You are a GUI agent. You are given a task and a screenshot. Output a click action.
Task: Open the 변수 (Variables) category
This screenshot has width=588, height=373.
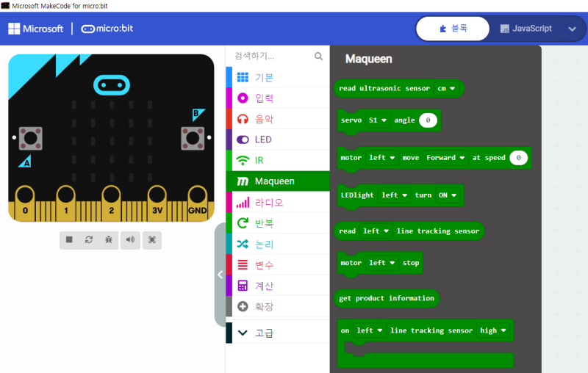pos(278,265)
